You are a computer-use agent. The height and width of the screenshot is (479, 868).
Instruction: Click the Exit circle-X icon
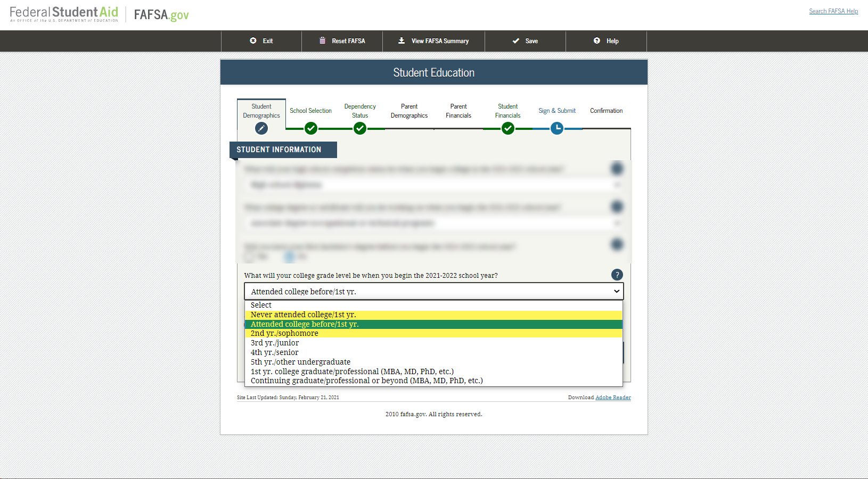[253, 40]
